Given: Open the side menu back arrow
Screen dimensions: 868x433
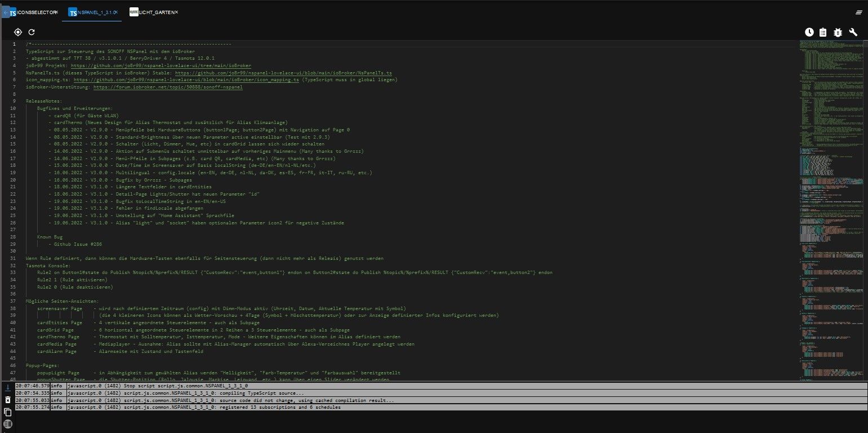Looking at the screenshot, I should 5,12.
